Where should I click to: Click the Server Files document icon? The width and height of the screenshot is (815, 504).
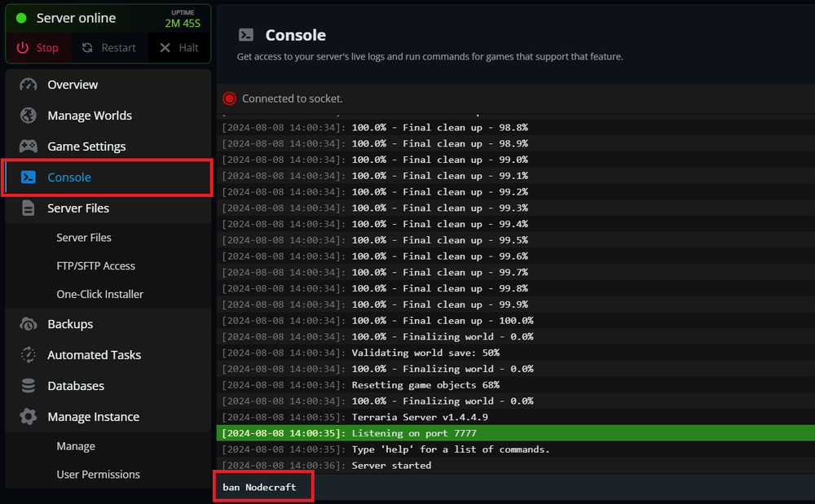(28, 208)
